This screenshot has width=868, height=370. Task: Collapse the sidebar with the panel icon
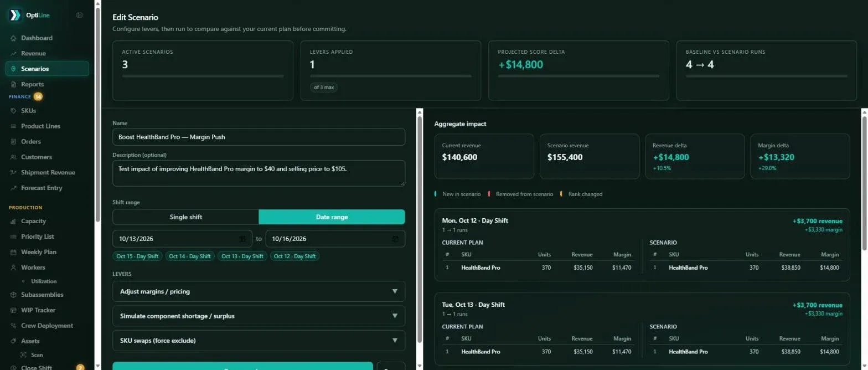pos(79,15)
